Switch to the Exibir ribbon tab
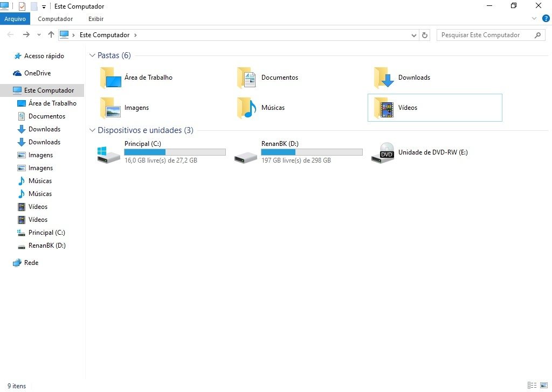 pos(96,19)
